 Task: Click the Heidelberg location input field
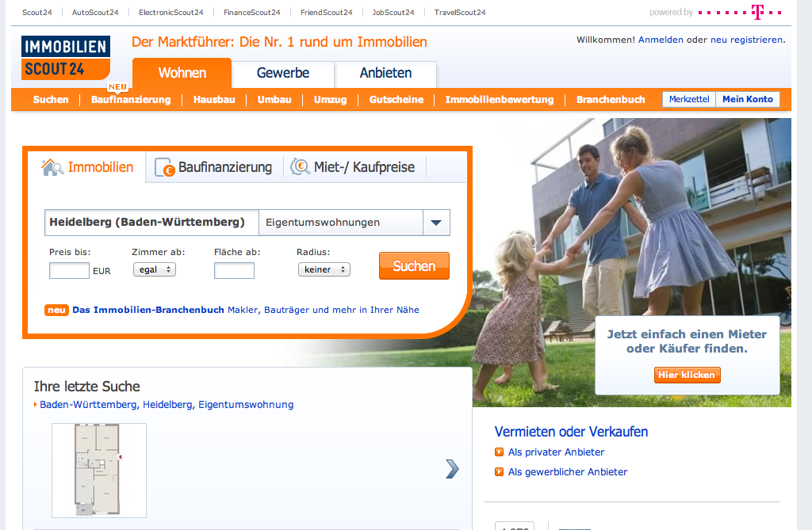click(x=151, y=223)
